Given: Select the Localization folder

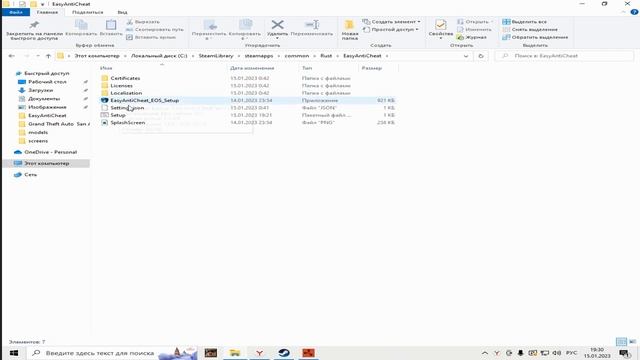Looking at the screenshot, I should pyautogui.click(x=126, y=93).
